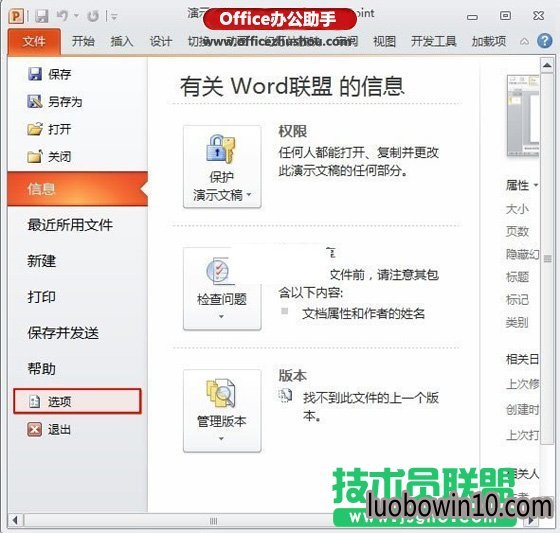Click the 另存为 icon in backstage menu
The image size is (560, 533).
pyautogui.click(x=35, y=101)
